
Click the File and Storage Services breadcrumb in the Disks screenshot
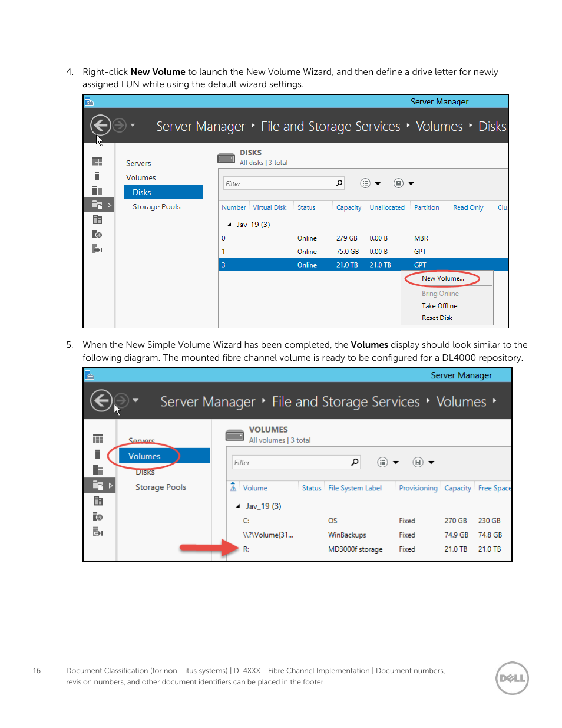pos(330,126)
